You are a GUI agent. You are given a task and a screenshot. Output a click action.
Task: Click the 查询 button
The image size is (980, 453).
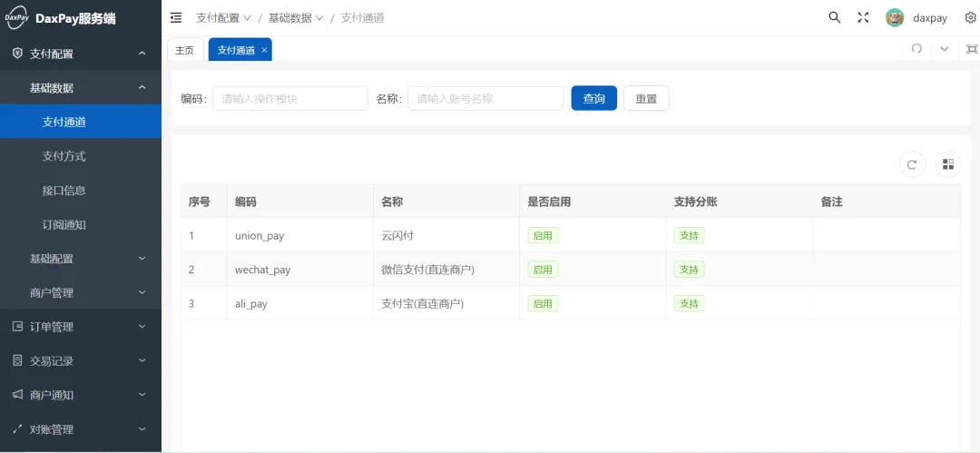pyautogui.click(x=593, y=98)
